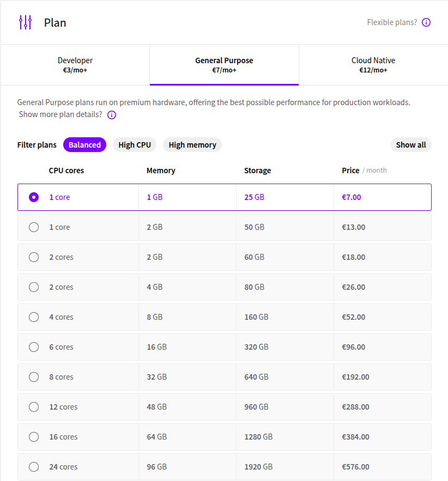Click the Memory column header
Screen dimensions: 448x481
[161, 171]
